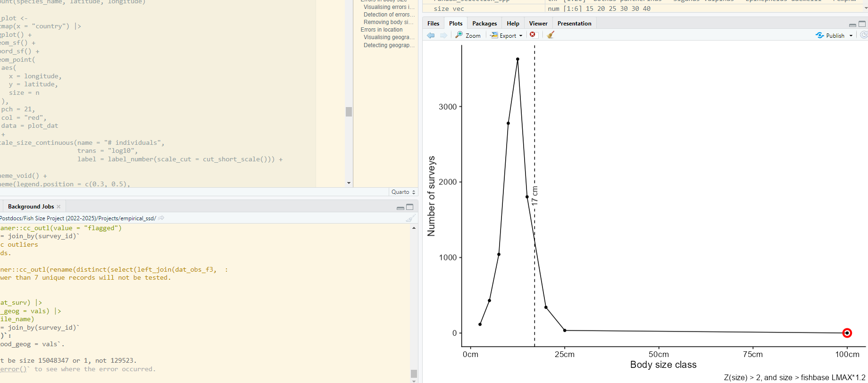
Task: Close the Background Jobs tab
Action: coord(58,207)
